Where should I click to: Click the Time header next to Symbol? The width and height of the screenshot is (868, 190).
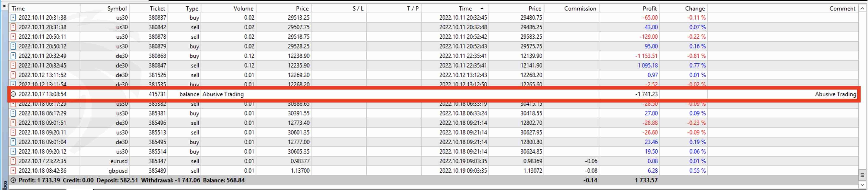click(44, 8)
